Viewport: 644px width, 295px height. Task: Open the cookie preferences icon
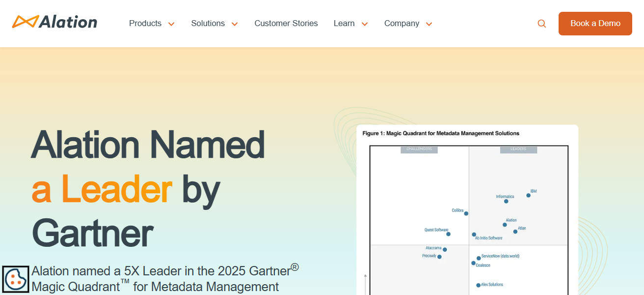point(15,279)
